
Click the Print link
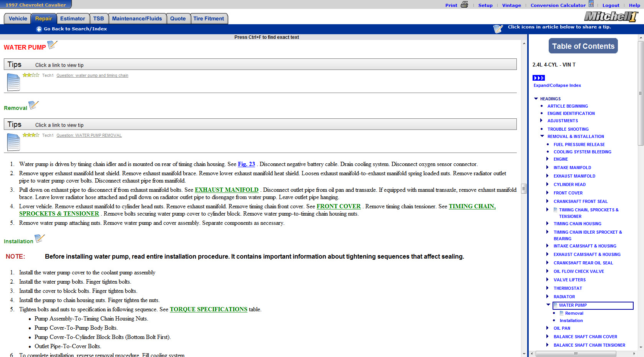(451, 5)
